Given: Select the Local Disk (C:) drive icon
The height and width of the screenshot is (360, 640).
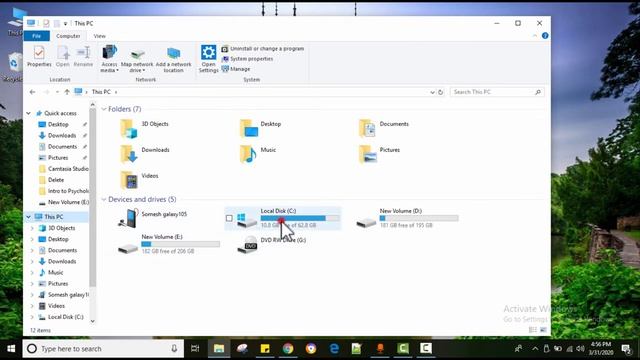Looking at the screenshot, I should click(x=247, y=219).
